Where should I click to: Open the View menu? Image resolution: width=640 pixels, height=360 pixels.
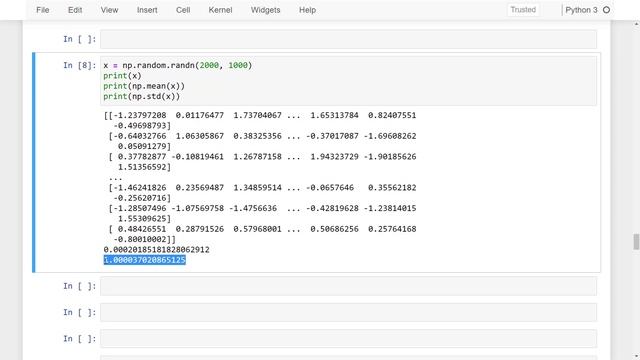point(109,10)
